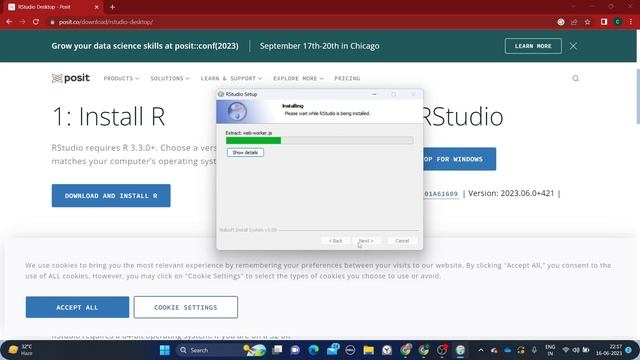The width and height of the screenshot is (640, 360).
Task: Click the Next button in RStudio Setup
Action: point(366,241)
